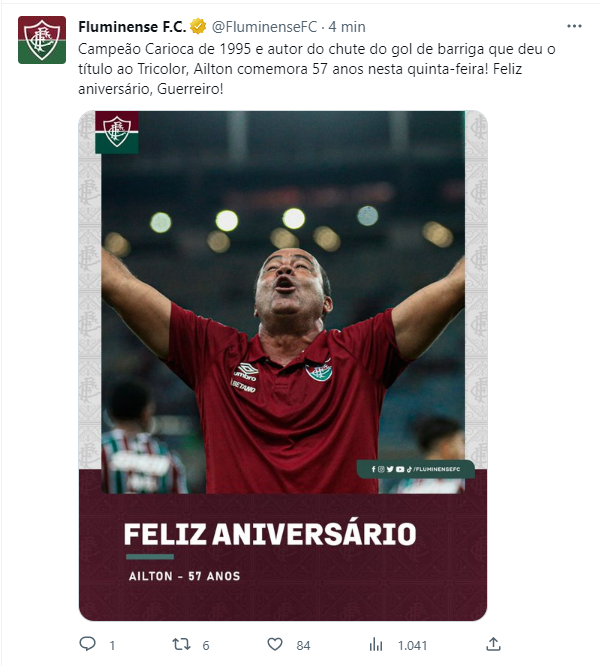The image size is (600, 666).
Task: Click the share upload icon
Action: [x=493, y=644]
